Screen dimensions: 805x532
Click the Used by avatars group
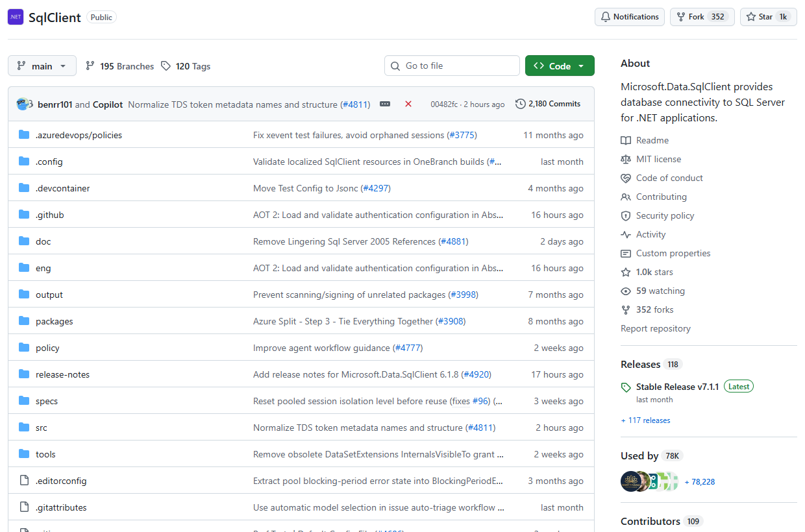(x=650, y=481)
